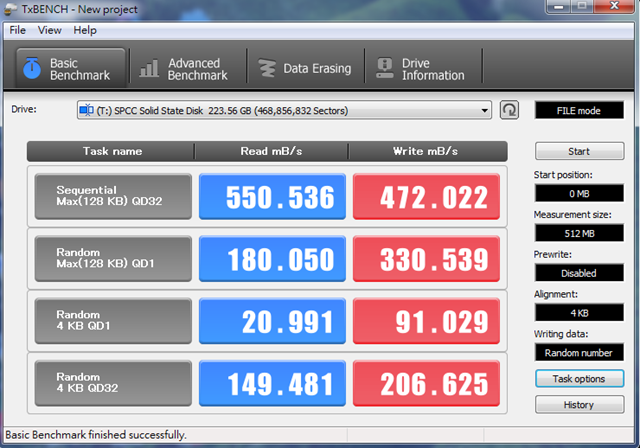Close the TxBENCH window
The image size is (640, 448).
tap(614, 6)
